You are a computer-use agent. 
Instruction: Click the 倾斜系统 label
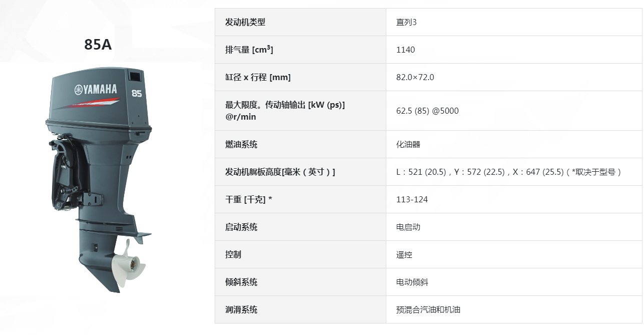241,282
